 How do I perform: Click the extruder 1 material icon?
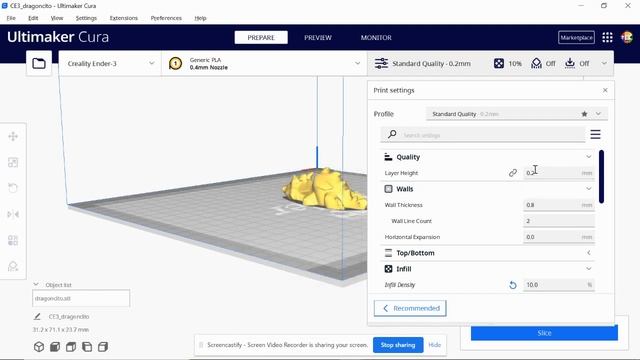[176, 64]
